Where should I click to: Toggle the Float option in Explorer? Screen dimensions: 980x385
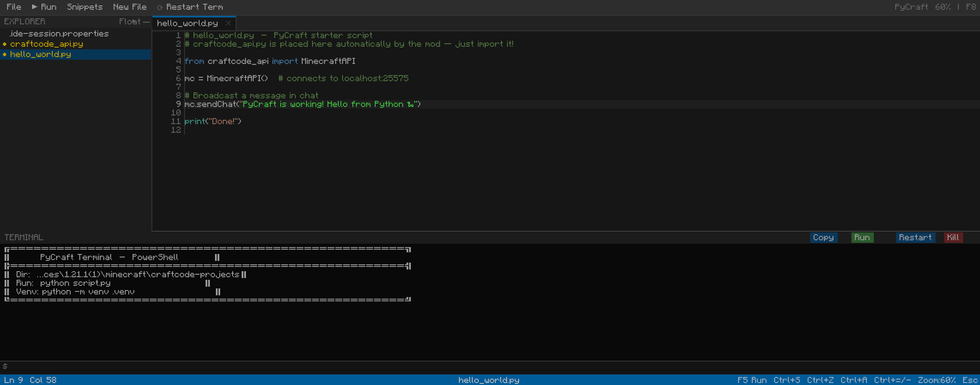point(129,22)
